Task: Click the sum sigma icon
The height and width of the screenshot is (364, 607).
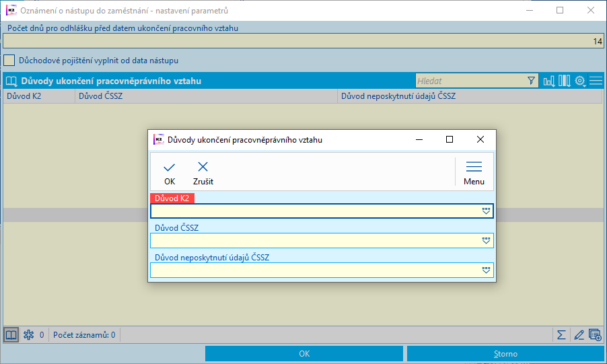Action: pos(561,335)
